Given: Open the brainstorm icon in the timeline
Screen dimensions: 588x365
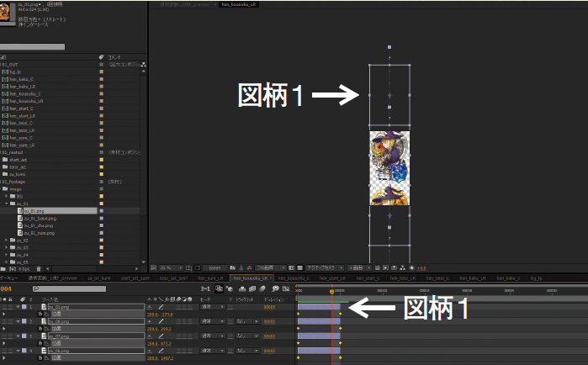Looking at the screenshot, I should click(275, 288).
